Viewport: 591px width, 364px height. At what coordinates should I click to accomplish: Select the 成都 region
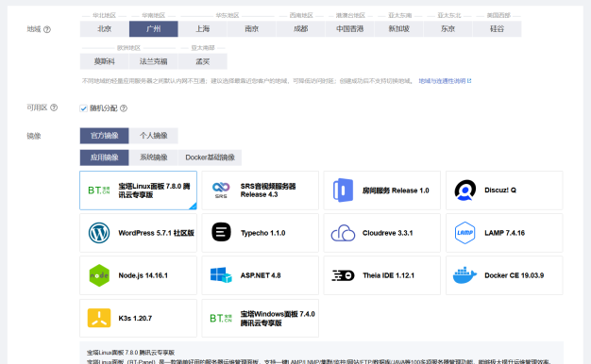click(301, 29)
